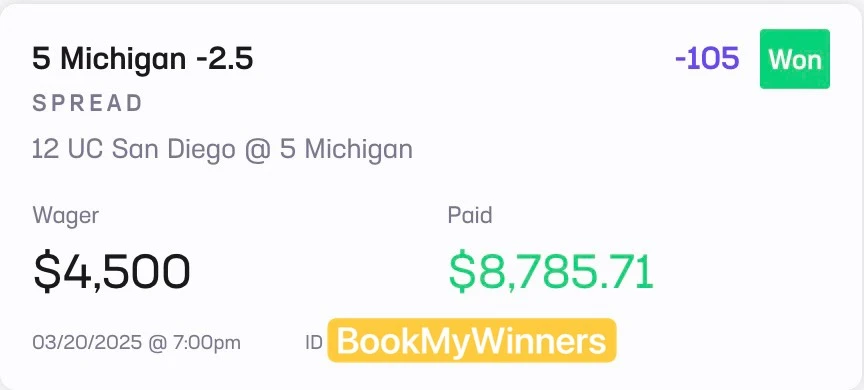Select the $4,500 wager amount
The image size is (864, 390).
pyautogui.click(x=112, y=272)
